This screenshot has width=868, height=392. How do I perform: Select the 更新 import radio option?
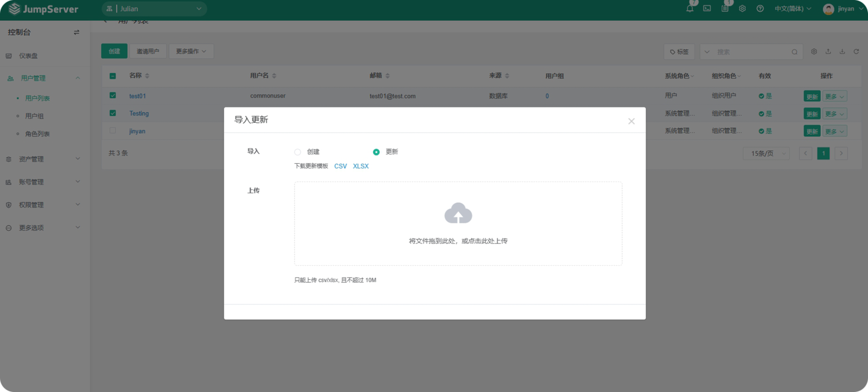pos(376,152)
